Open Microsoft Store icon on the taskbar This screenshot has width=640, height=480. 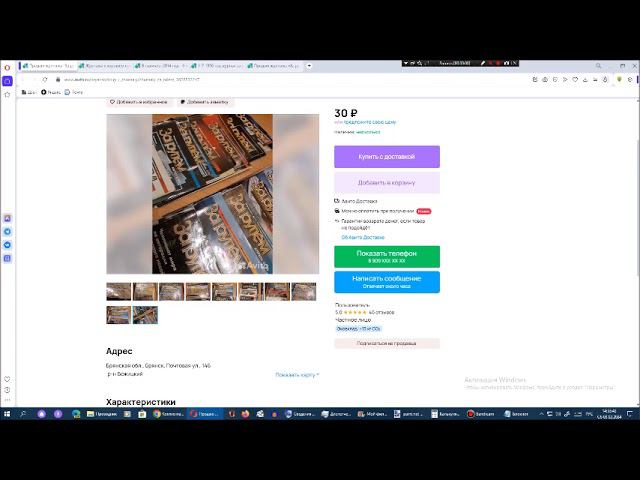[x=142, y=414]
